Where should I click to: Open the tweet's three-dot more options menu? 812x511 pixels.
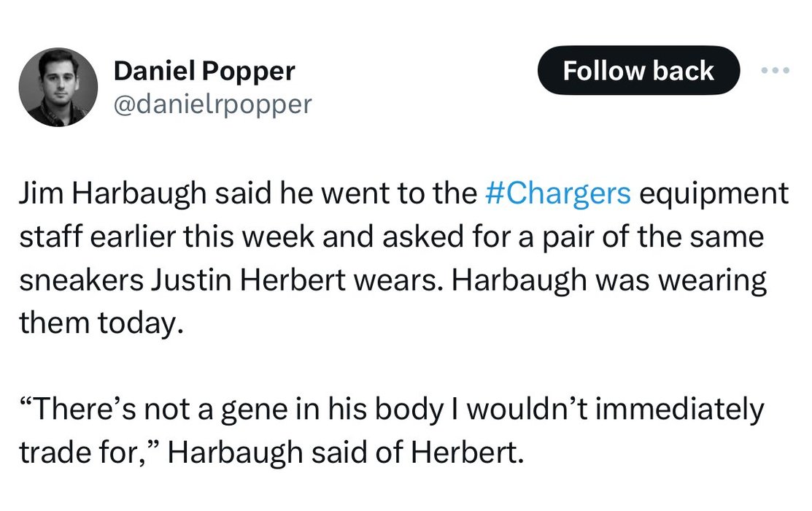click(x=775, y=71)
